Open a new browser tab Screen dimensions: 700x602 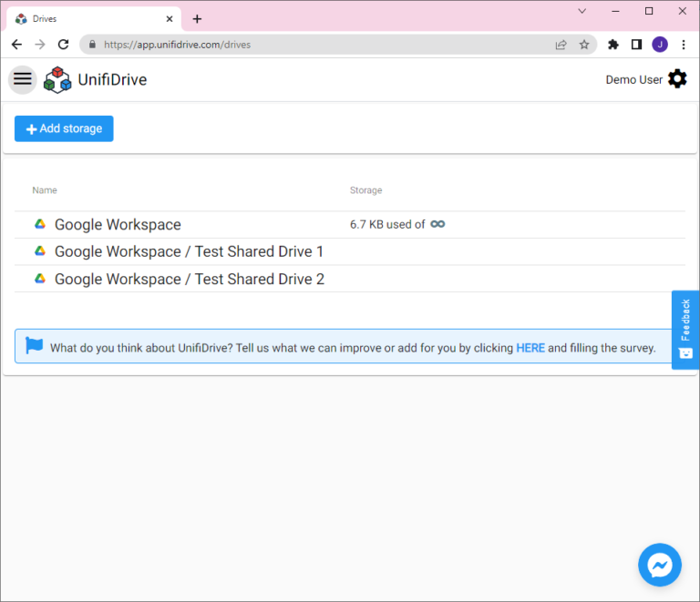(197, 19)
